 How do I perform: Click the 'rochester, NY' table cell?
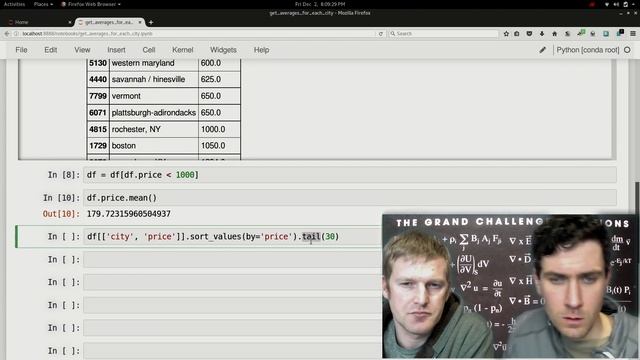[154, 129]
